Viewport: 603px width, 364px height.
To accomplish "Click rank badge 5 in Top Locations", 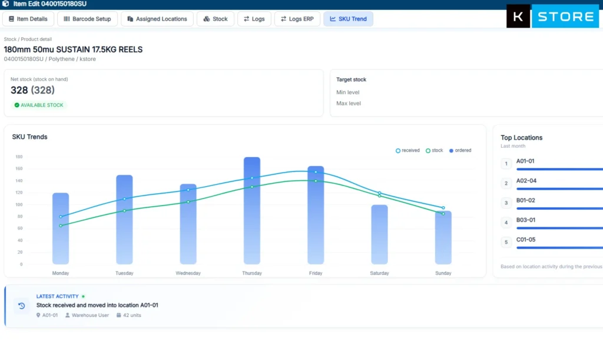I will (506, 243).
